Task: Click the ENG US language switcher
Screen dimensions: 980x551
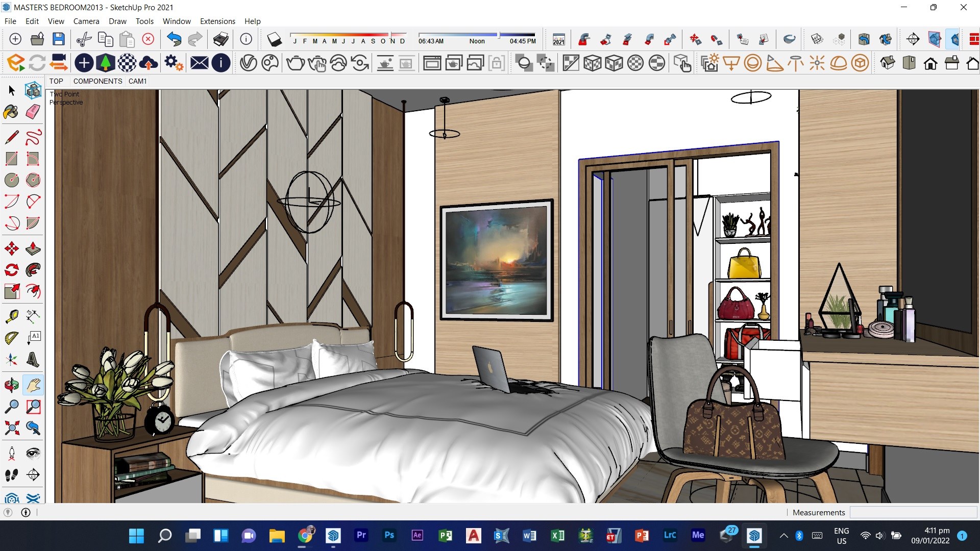Action: pyautogui.click(x=841, y=535)
